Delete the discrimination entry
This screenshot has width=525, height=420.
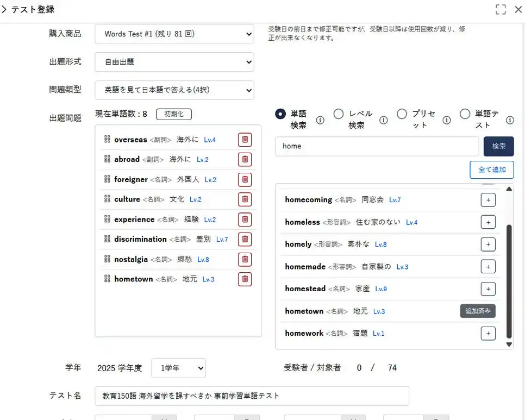coord(245,239)
